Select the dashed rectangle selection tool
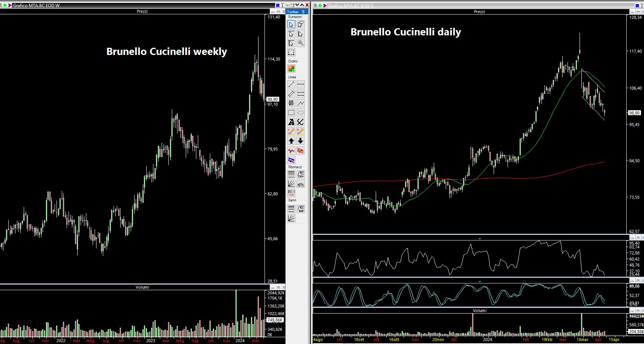Viewport: 644px width, 344px height. coord(291,52)
